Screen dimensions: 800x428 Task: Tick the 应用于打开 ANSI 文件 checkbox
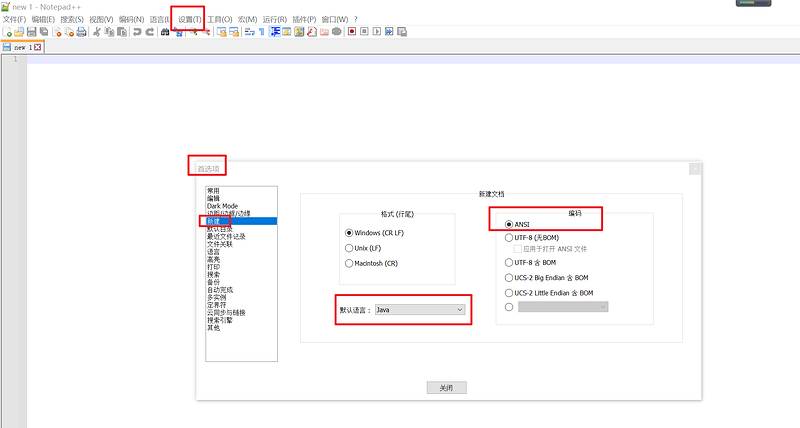pyautogui.click(x=517, y=249)
